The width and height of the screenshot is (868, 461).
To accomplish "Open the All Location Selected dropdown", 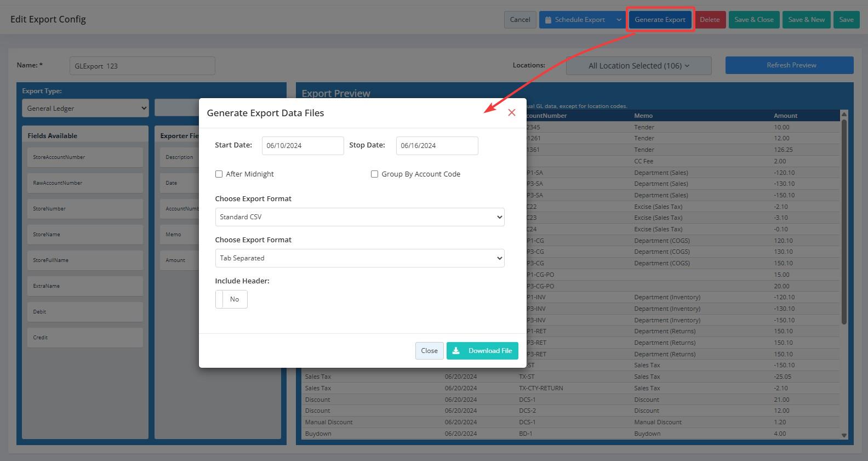I will [638, 66].
